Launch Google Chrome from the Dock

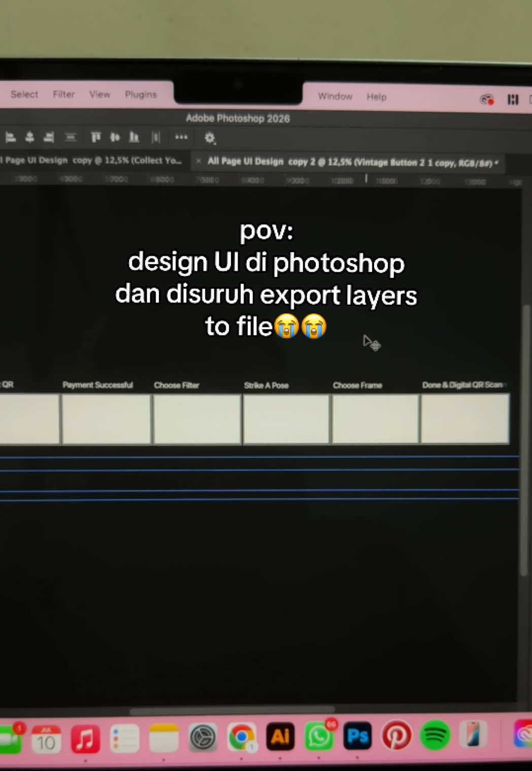(x=242, y=737)
